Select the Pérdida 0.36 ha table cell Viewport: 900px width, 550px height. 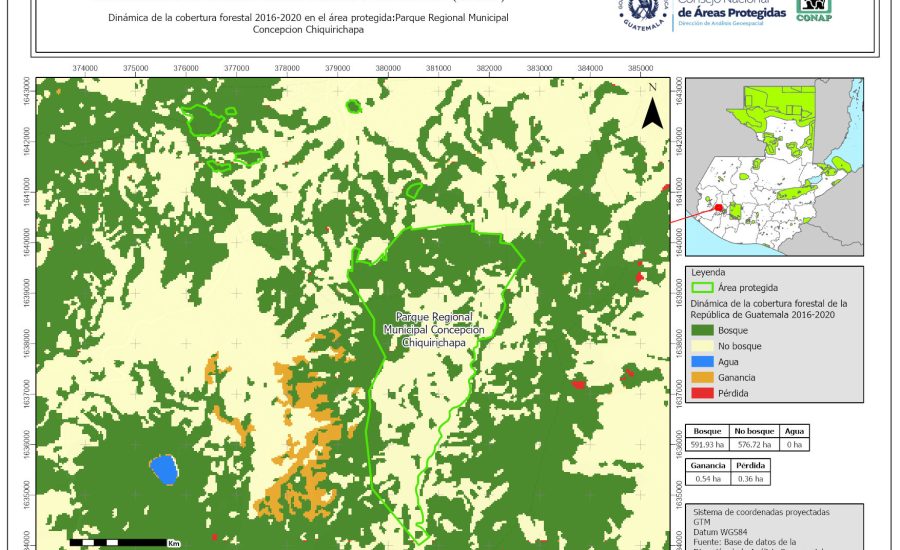(x=750, y=479)
